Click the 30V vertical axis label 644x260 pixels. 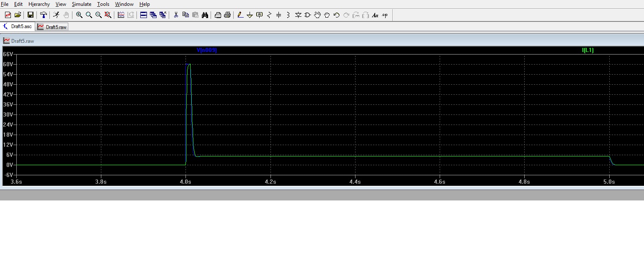(x=8, y=114)
